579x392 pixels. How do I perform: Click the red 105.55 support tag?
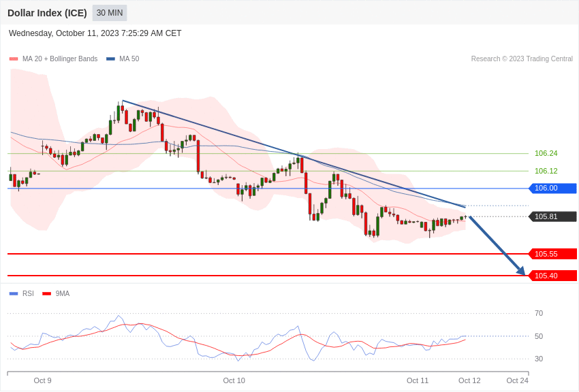[552, 254]
